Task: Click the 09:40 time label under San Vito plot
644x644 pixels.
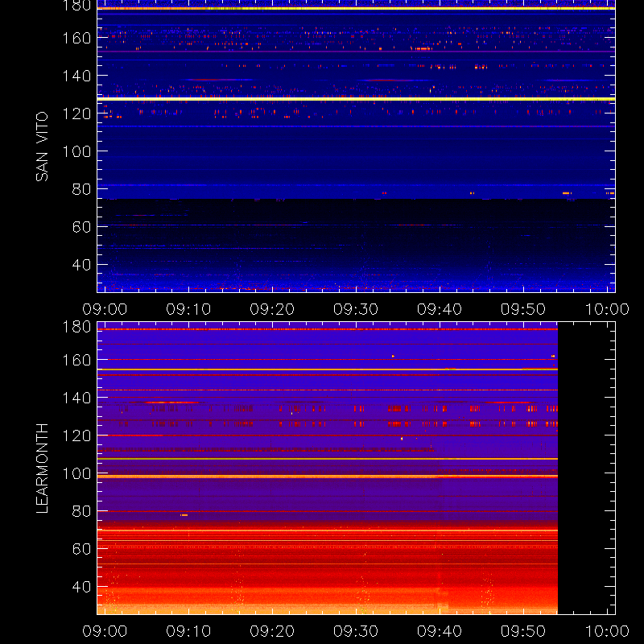Action: tap(440, 309)
